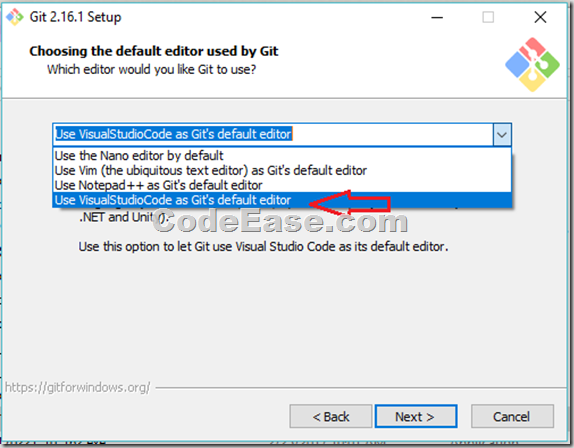Choose 'Use VisualStudioCode' in dropdown list
The image size is (574, 448).
pos(282,200)
